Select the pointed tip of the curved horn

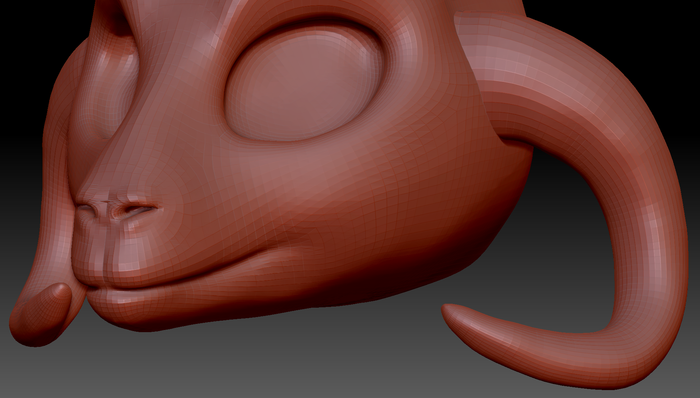(451, 312)
